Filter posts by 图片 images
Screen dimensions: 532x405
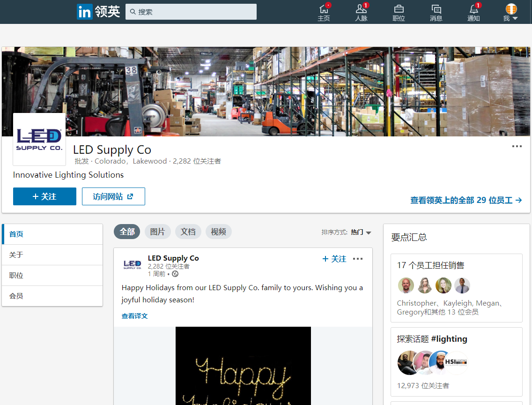tap(157, 232)
